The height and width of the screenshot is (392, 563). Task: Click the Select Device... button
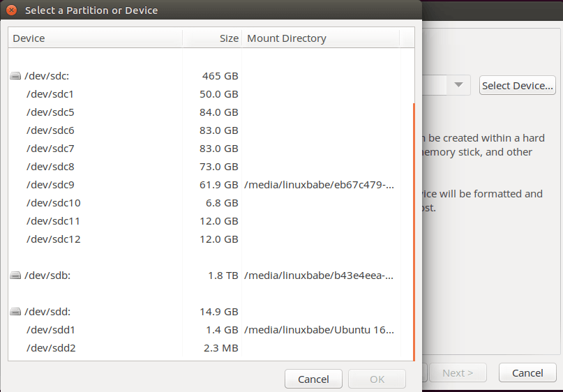[x=518, y=85]
